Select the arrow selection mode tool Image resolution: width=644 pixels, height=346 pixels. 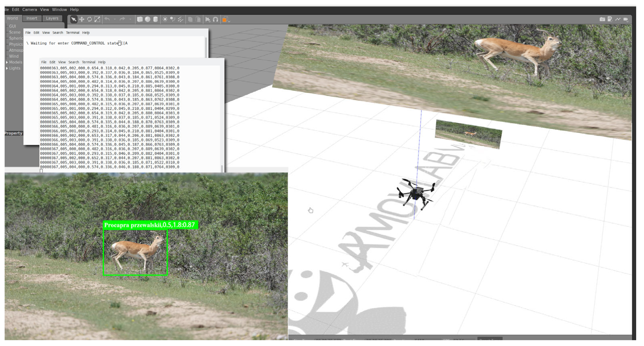point(74,19)
